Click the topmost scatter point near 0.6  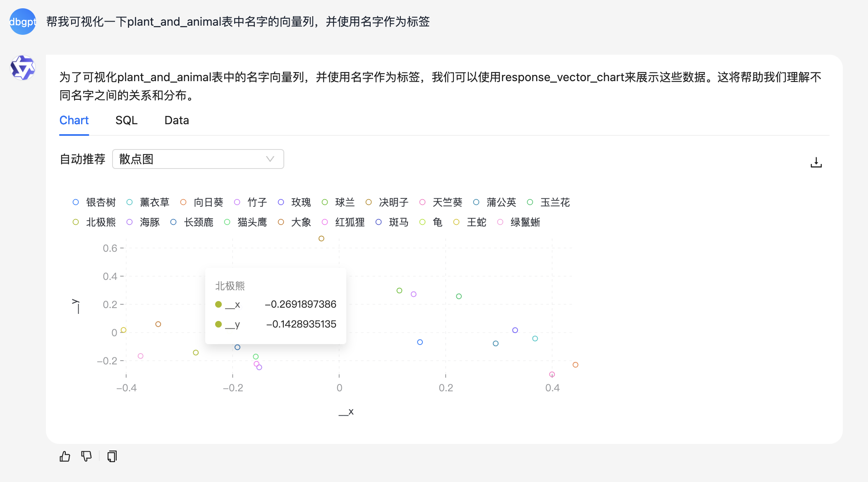(321, 239)
